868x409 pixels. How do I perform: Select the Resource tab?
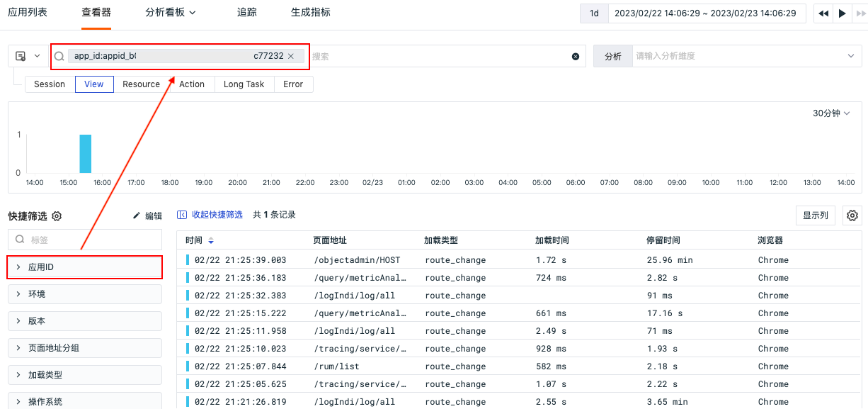[x=142, y=84]
